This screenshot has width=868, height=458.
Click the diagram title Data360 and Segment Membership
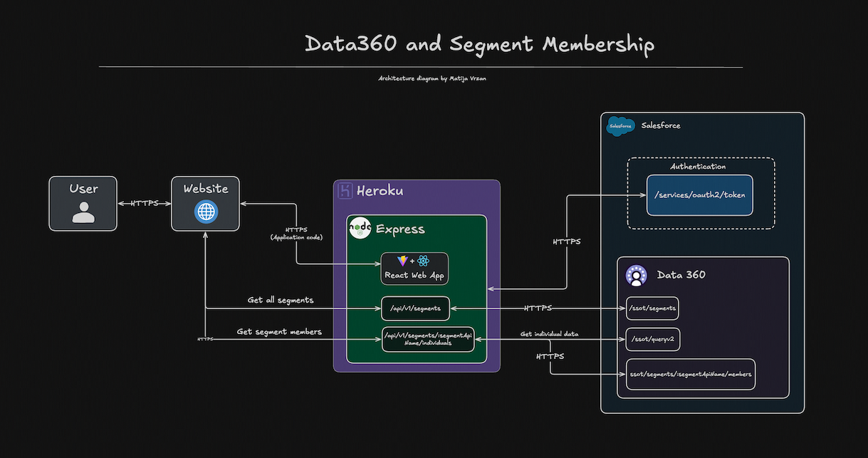click(479, 44)
